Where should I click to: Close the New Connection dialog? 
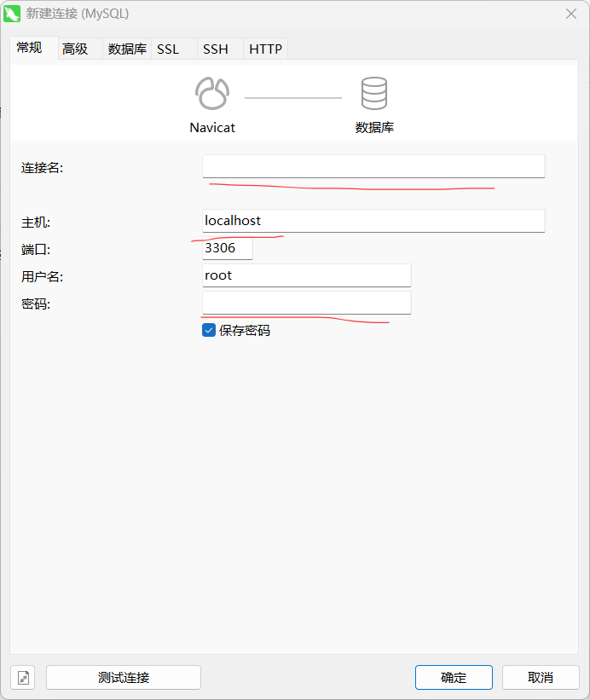point(571,14)
